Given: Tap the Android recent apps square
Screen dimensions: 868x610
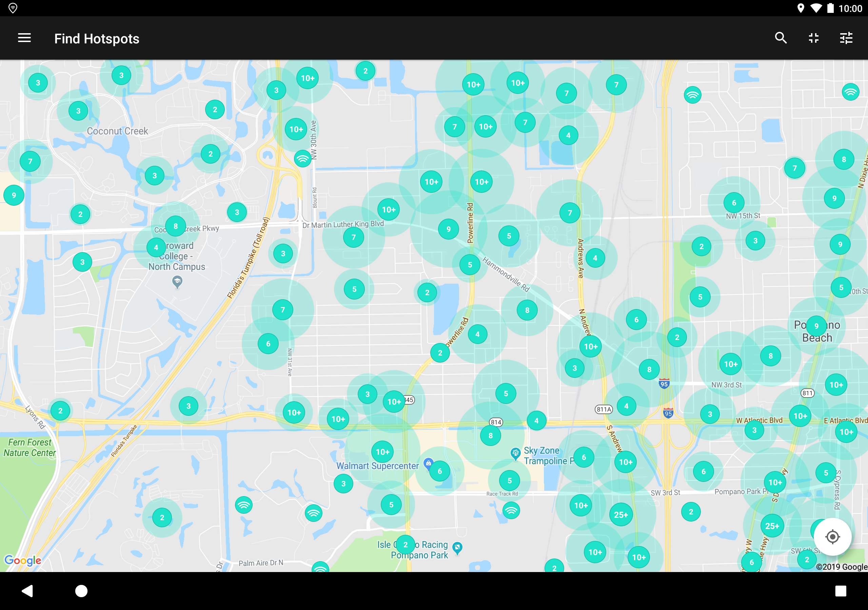Looking at the screenshot, I should [x=841, y=591].
